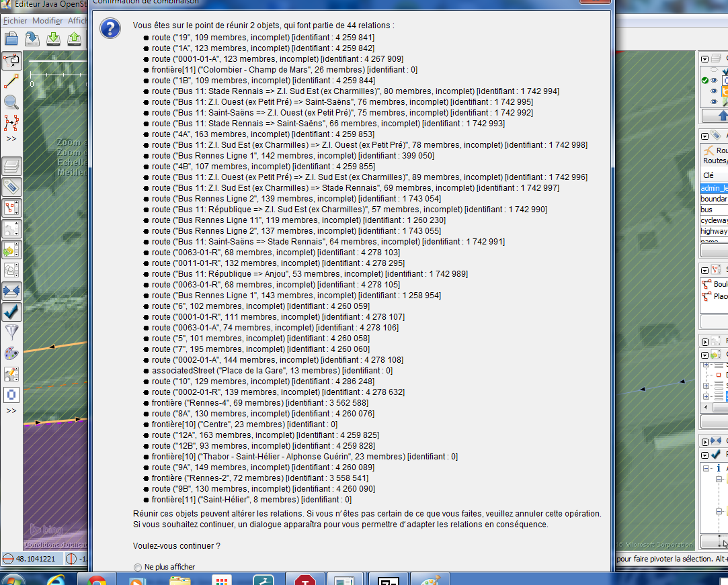
Task: Open Internet Explorer from the taskbar
Action: point(55,580)
